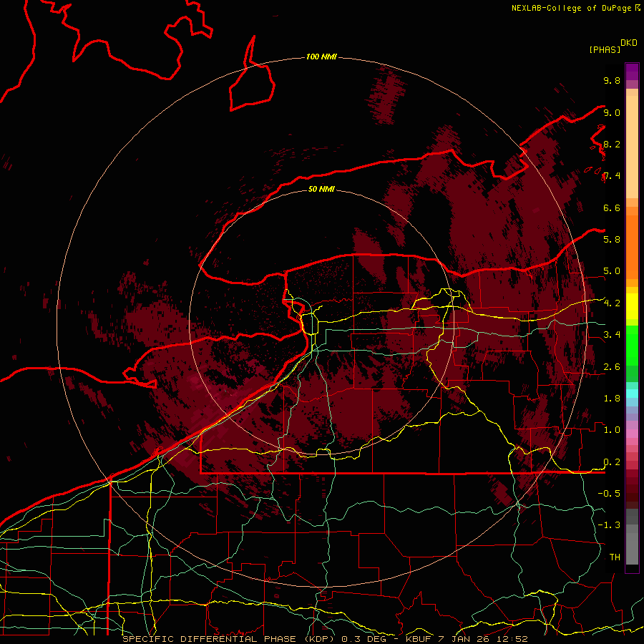This screenshot has height=644, width=644.
Task: Pick the bright green segment of the color bar
Action: (632, 345)
